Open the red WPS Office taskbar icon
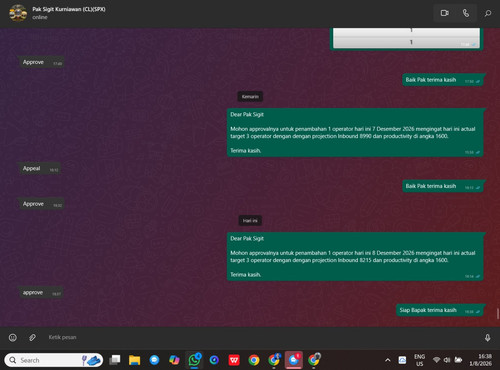 pyautogui.click(x=234, y=360)
